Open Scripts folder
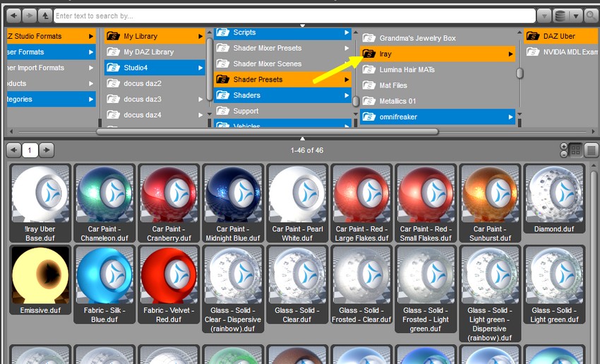600x364 pixels. point(282,33)
